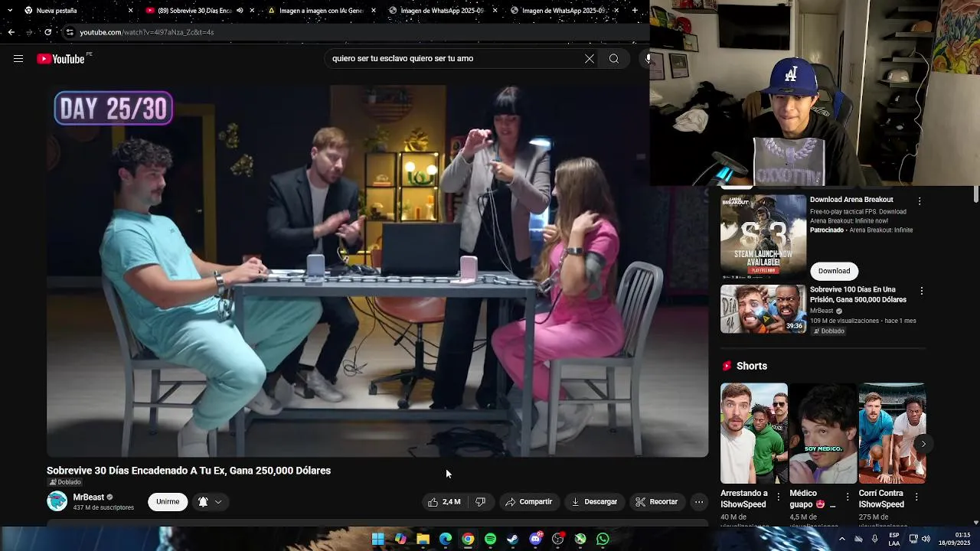The width and height of the screenshot is (980, 551).
Task: Mute the tab via speaker icon
Action: point(240,11)
